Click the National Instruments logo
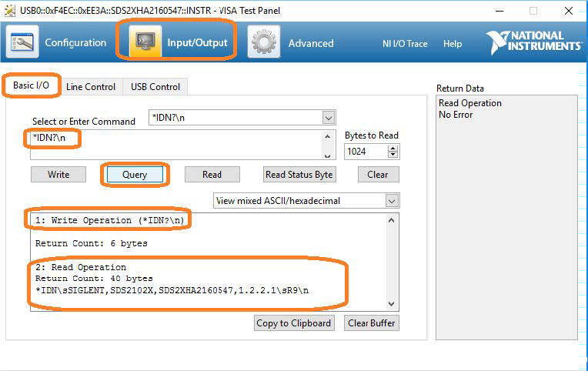588x371 pixels. point(533,42)
